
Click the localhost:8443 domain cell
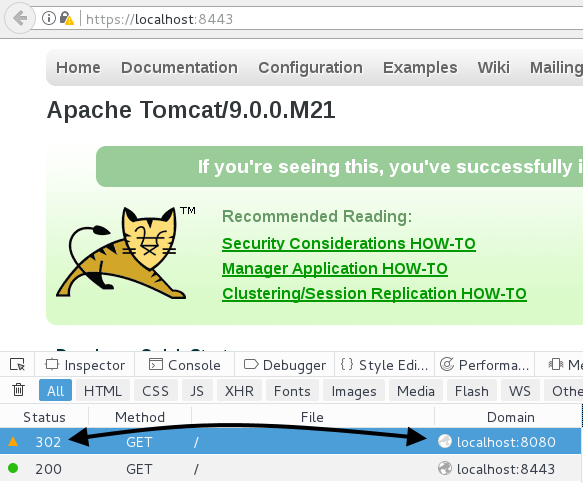pos(506,469)
